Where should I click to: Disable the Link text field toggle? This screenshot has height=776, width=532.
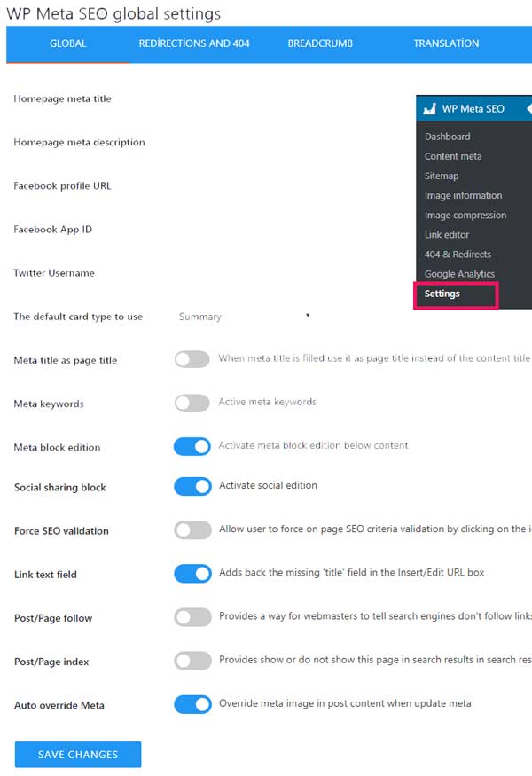(192, 574)
